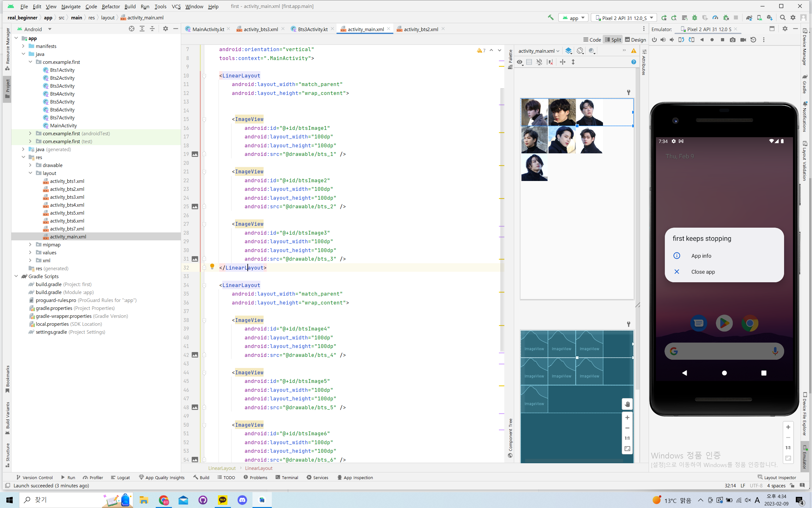This screenshot has width=812, height=508.
Task: Open the Android project view dropdown
Action: [35, 29]
